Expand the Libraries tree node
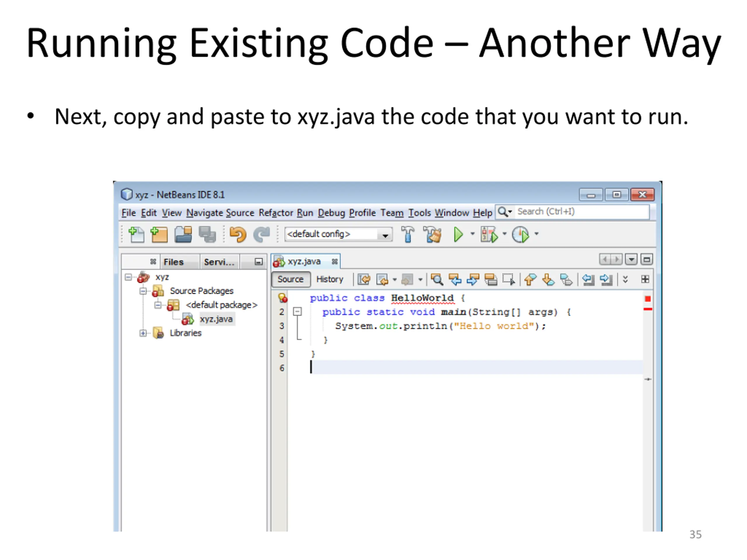The width and height of the screenshot is (747, 560). [x=143, y=333]
